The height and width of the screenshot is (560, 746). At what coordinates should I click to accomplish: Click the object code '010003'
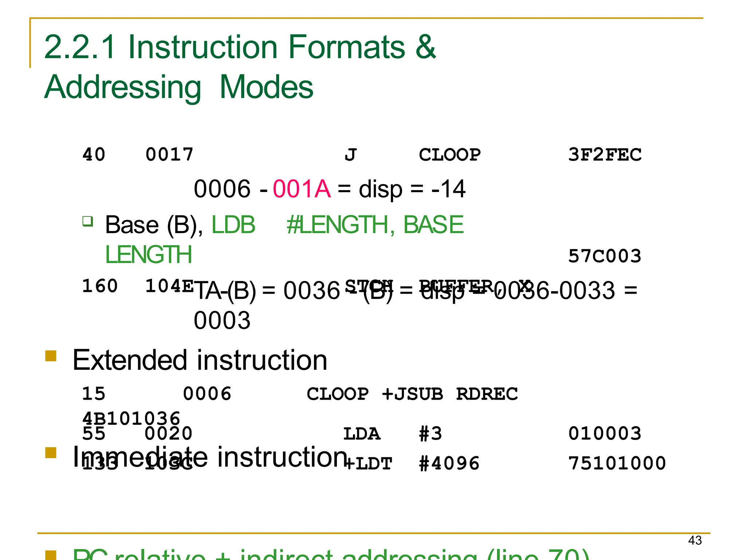coord(605,434)
